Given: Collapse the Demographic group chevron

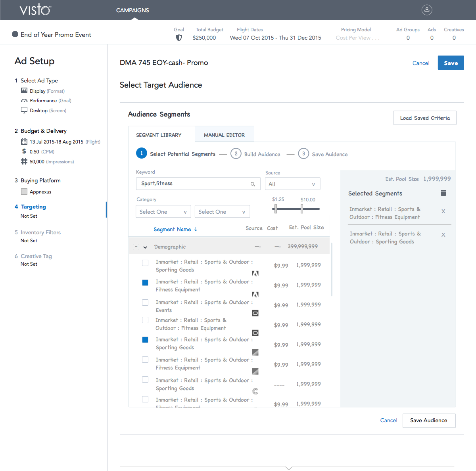Looking at the screenshot, I should [145, 247].
